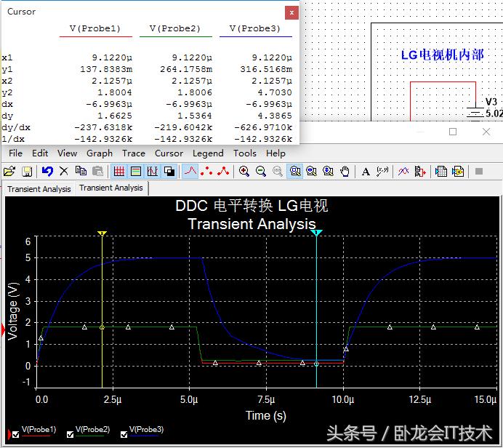Click the V(Probe3) column header in Cursor window
This screenshot has width=503, height=448.
pyautogui.click(x=255, y=28)
